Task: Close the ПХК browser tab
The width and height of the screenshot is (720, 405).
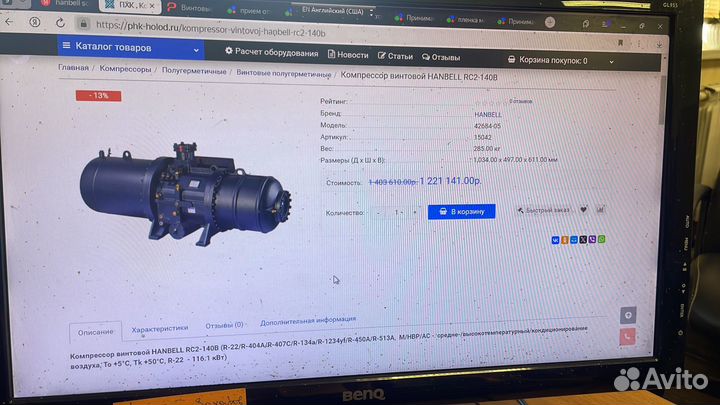Action: [x=152, y=6]
